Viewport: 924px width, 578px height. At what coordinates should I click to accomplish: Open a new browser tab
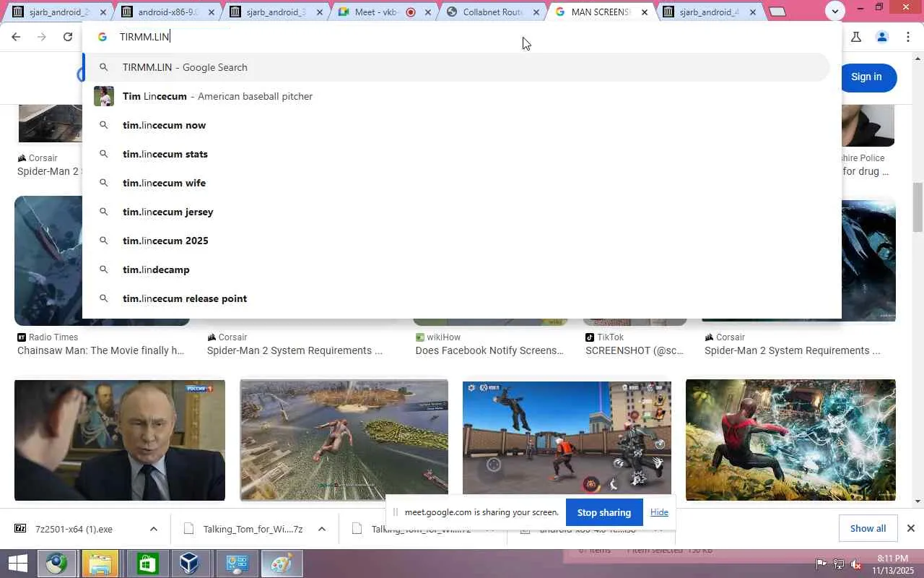[x=777, y=12]
